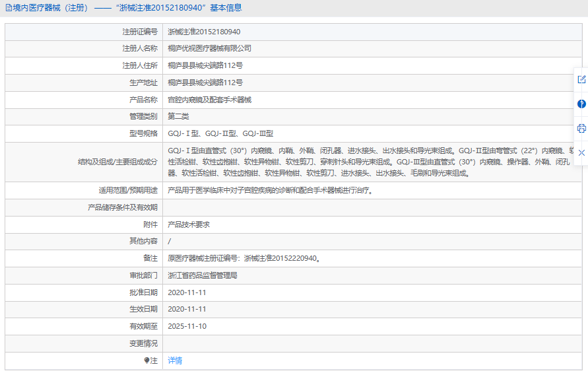Click the 其他内容 slash value
Screen dimensions: 588x373
(x=170, y=241)
